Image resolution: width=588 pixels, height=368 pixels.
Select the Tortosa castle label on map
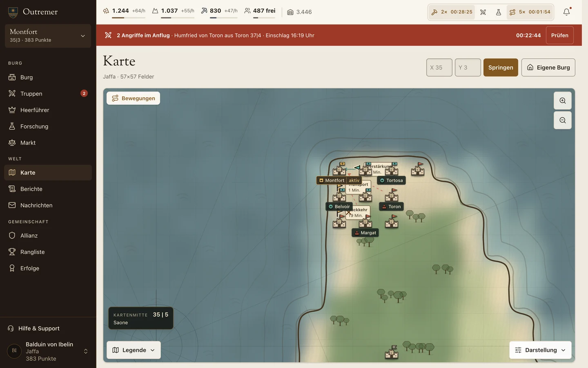(391, 180)
